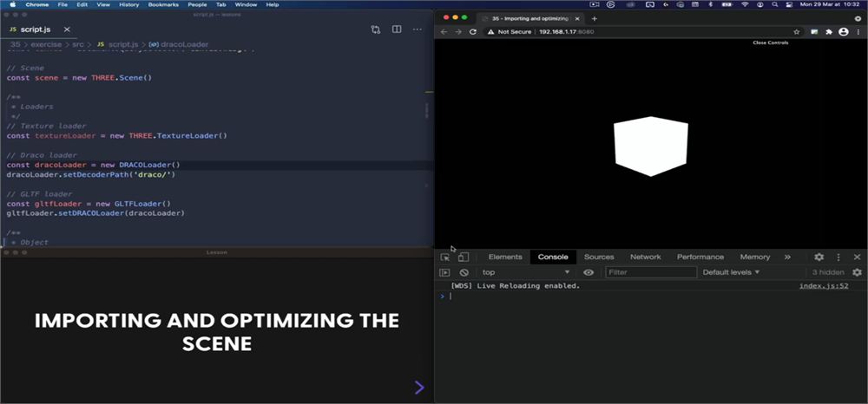This screenshot has width=868, height=404.
Task: Switch to the Sources tab
Action: click(599, 257)
